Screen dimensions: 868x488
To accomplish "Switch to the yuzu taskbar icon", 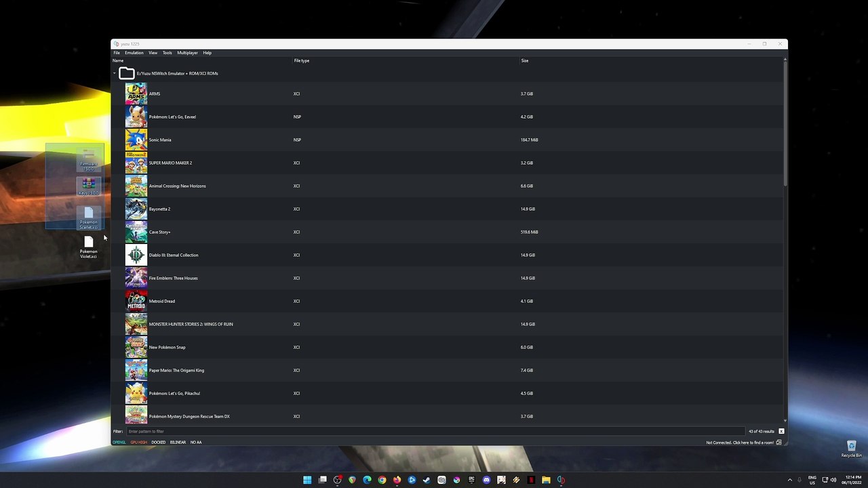I will pyautogui.click(x=561, y=480).
